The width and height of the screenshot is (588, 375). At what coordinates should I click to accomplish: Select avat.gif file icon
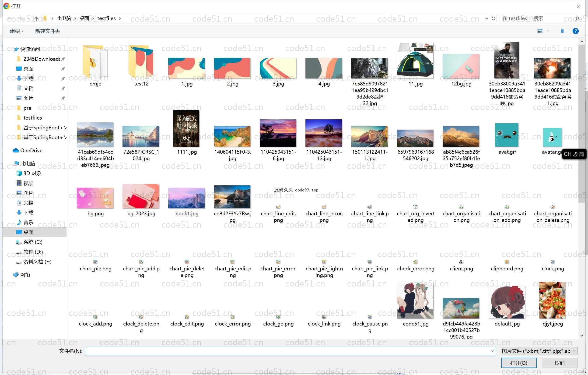click(507, 135)
